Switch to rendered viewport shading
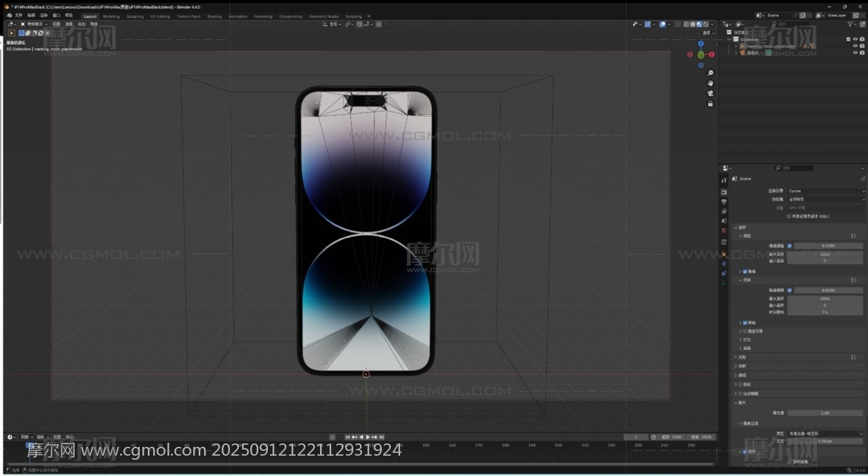The width and height of the screenshot is (868, 476). (707, 24)
